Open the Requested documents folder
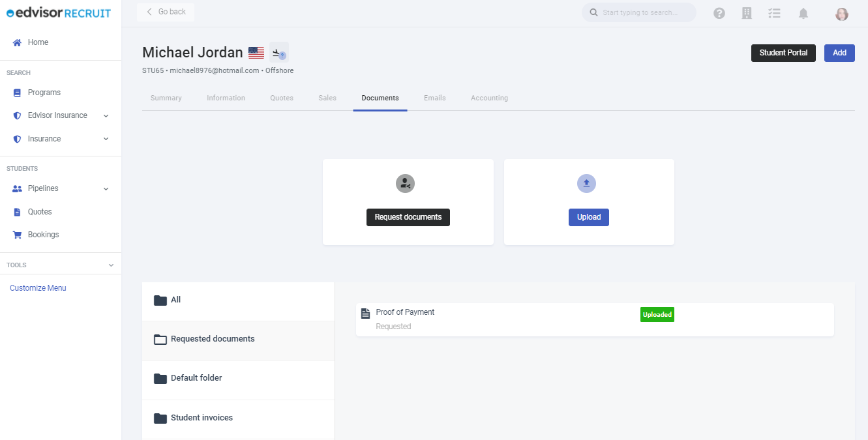The height and width of the screenshot is (440, 868). coord(239,340)
